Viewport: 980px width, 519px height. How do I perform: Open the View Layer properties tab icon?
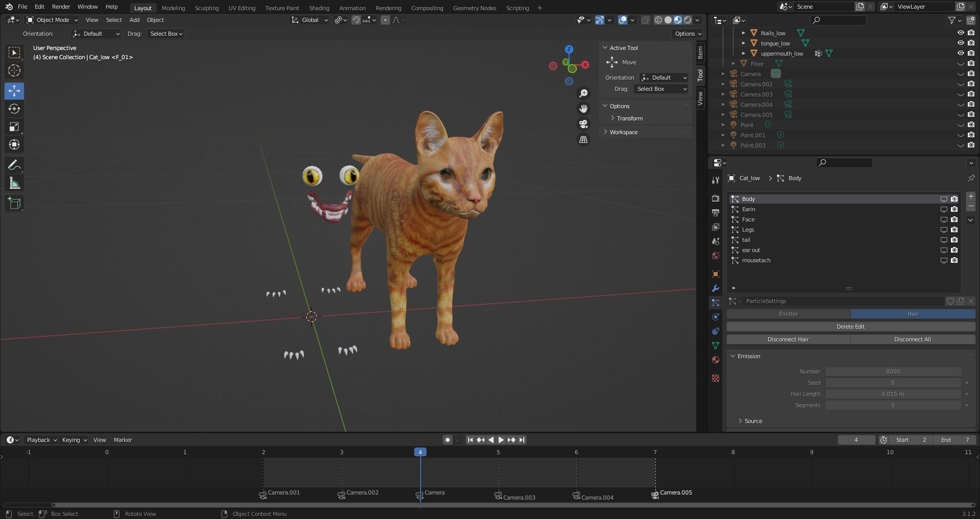click(x=716, y=227)
